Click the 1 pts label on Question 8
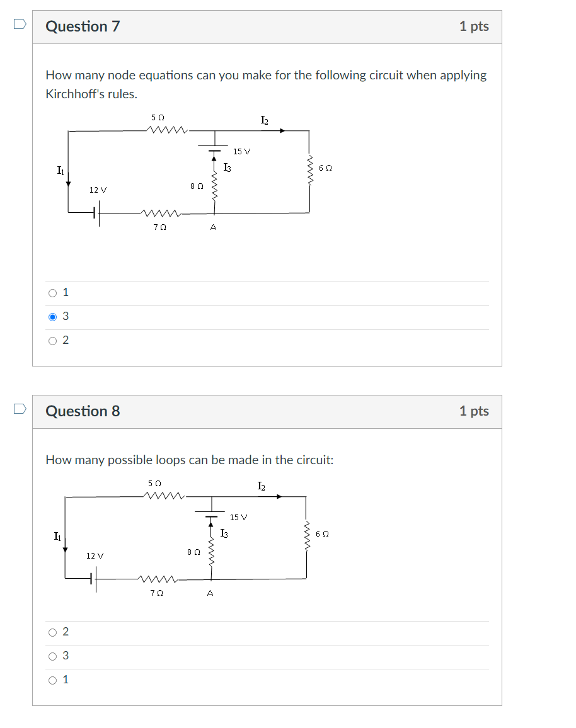The width and height of the screenshot is (576, 728). (476, 411)
